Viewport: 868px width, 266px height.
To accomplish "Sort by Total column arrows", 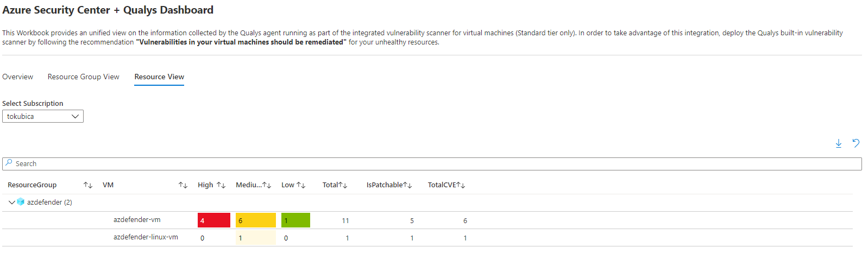I will (x=343, y=185).
